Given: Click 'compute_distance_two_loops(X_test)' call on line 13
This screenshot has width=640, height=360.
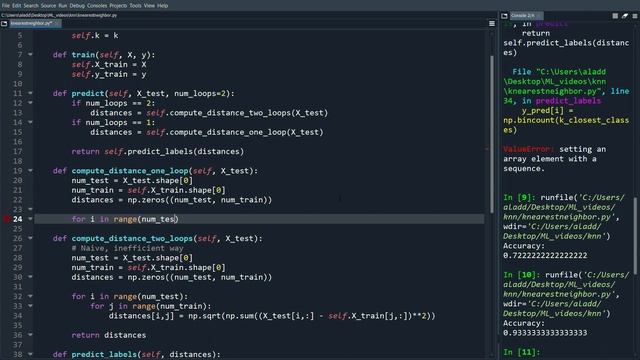Looking at the screenshot, I should coord(249,113).
